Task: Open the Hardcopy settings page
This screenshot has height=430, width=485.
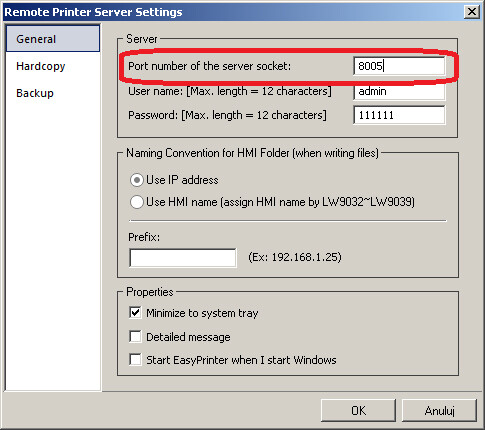Action: pyautogui.click(x=41, y=66)
